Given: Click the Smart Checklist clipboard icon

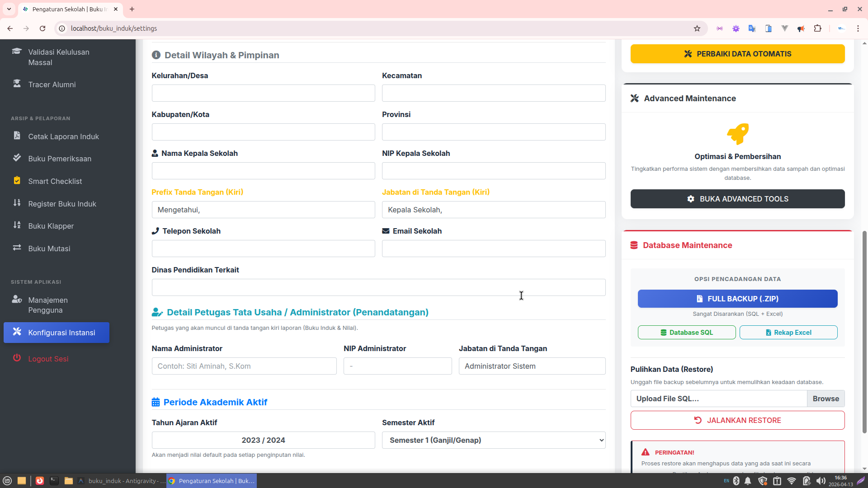Looking at the screenshot, I should point(17,180).
